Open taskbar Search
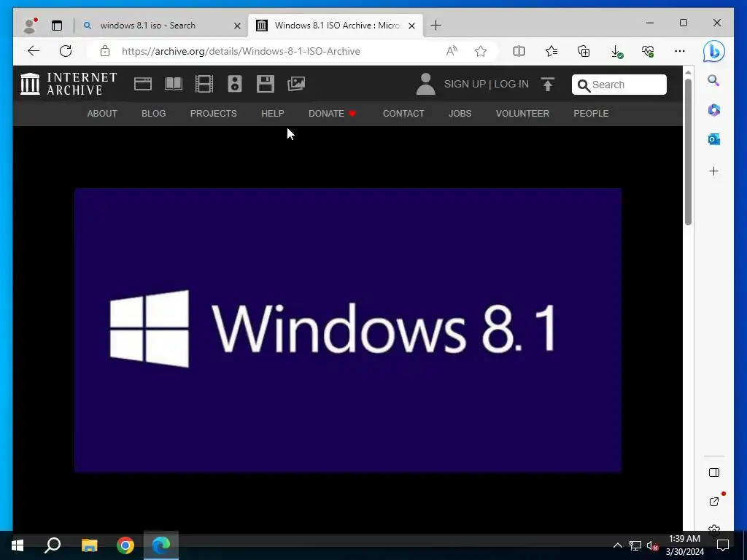747x560 pixels. (53, 545)
